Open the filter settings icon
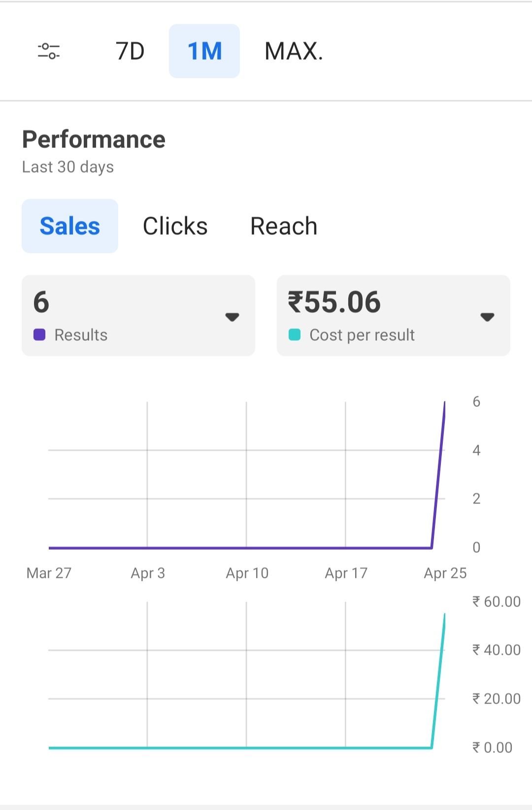 pyautogui.click(x=49, y=51)
